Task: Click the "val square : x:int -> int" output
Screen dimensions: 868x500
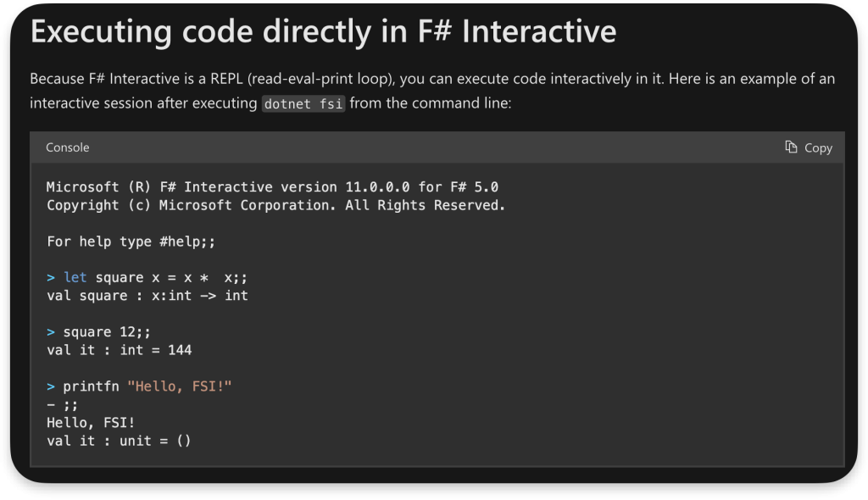Action: pos(147,296)
